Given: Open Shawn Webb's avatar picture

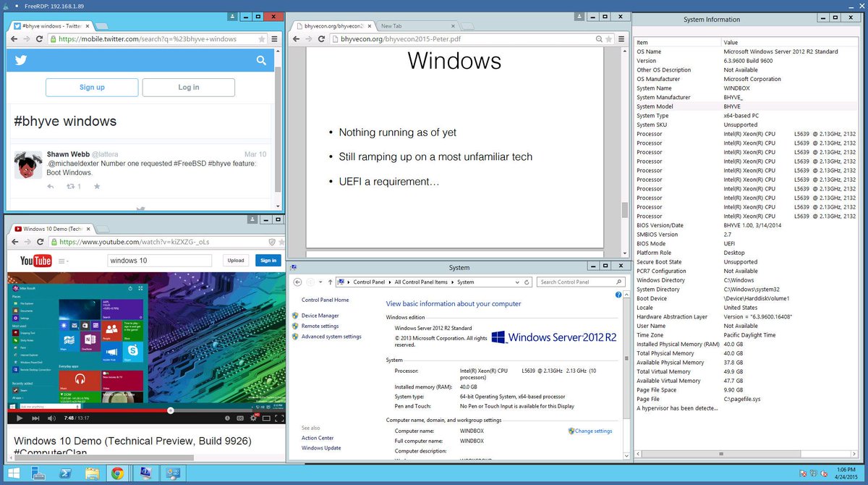Looking at the screenshot, I should click(27, 164).
